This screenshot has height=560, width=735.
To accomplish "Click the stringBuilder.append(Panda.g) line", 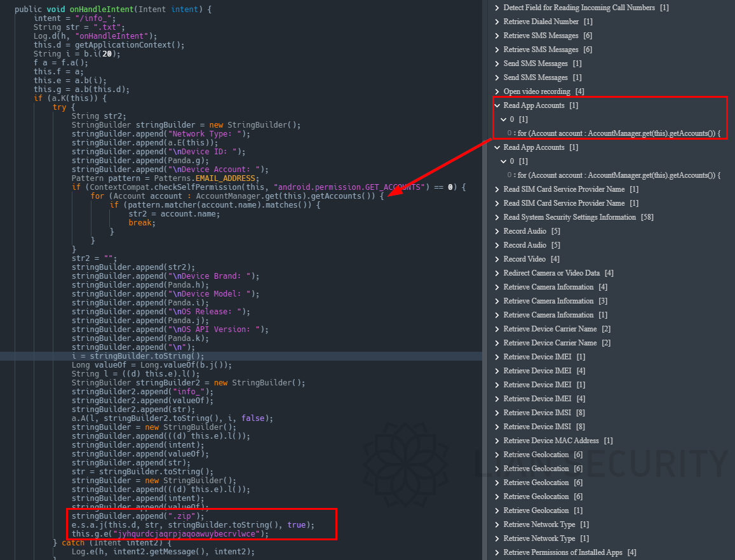I will (x=140, y=161).
